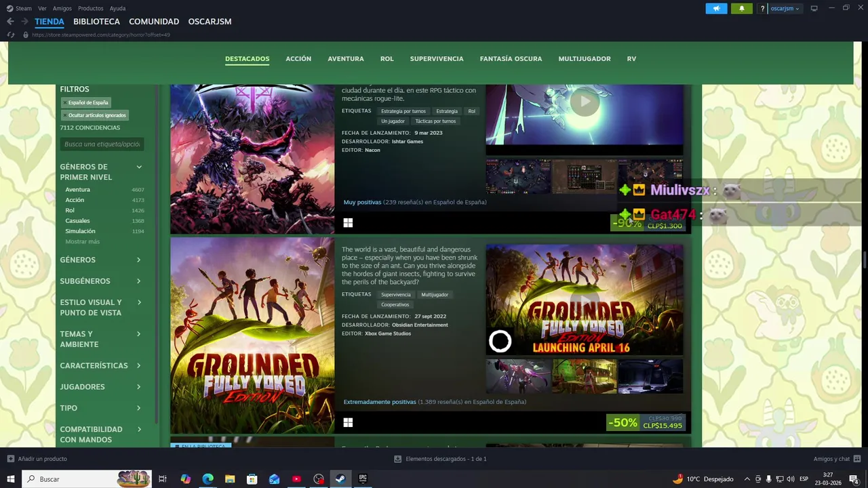Open Steam notifications bell icon
Viewport: 868px width, 488px height.
point(741,8)
